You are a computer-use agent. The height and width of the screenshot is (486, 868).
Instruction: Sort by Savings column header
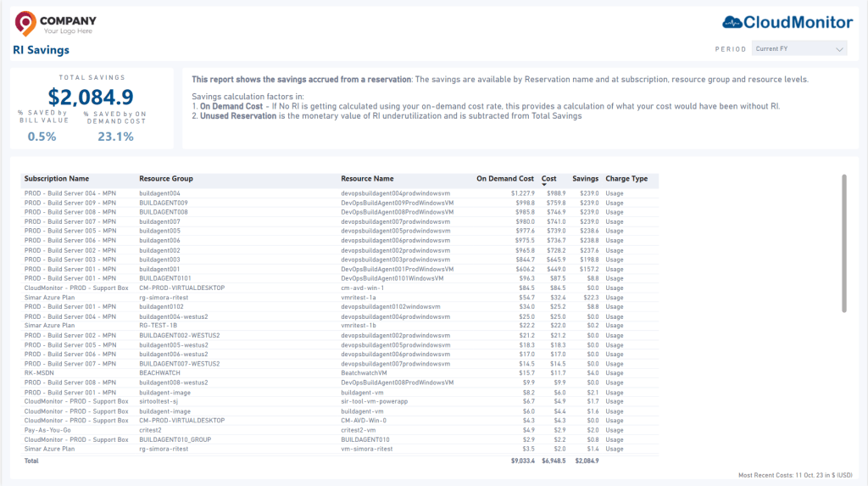pos(585,178)
